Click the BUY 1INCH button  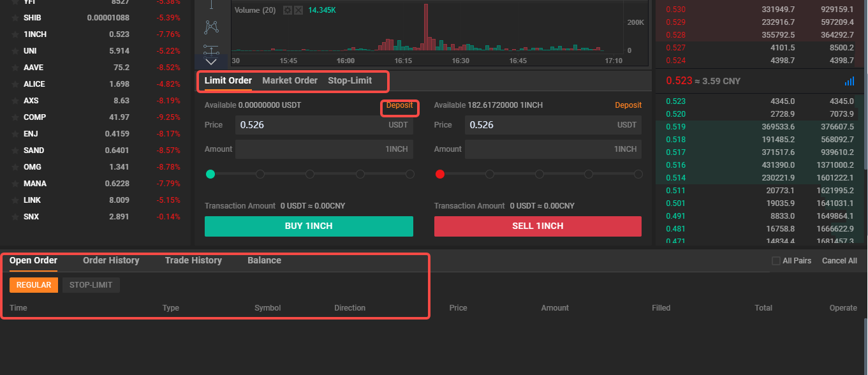[309, 226]
